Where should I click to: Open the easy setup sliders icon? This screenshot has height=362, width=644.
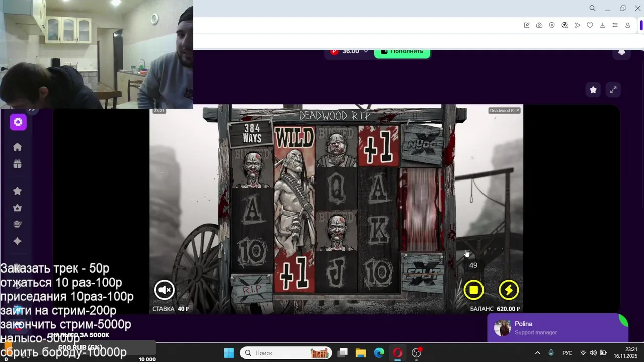click(615, 25)
